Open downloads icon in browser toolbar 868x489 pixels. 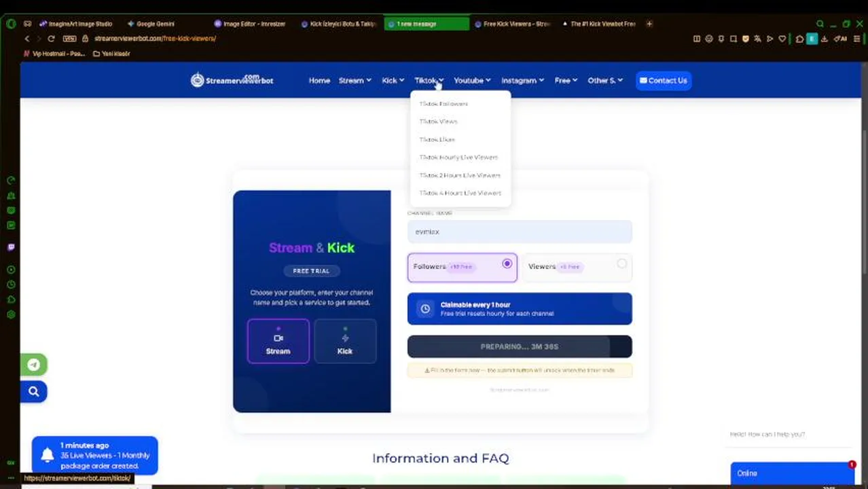pos(824,39)
